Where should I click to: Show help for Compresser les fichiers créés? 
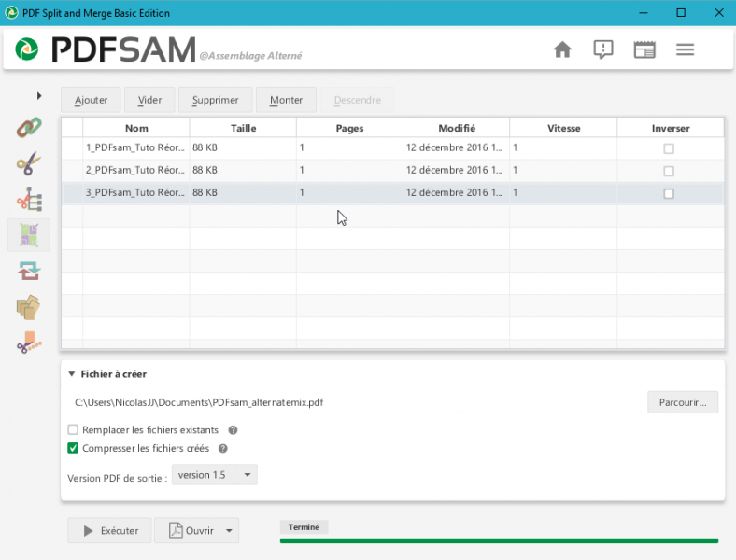pyautogui.click(x=223, y=448)
